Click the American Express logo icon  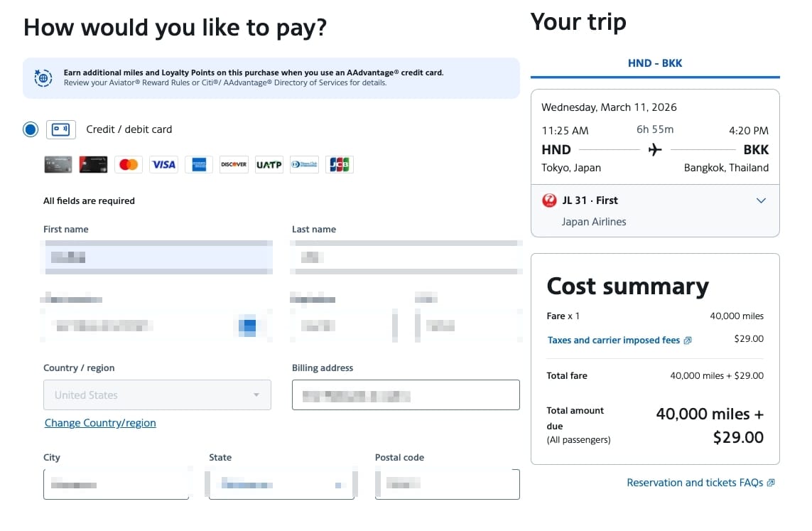click(x=199, y=165)
